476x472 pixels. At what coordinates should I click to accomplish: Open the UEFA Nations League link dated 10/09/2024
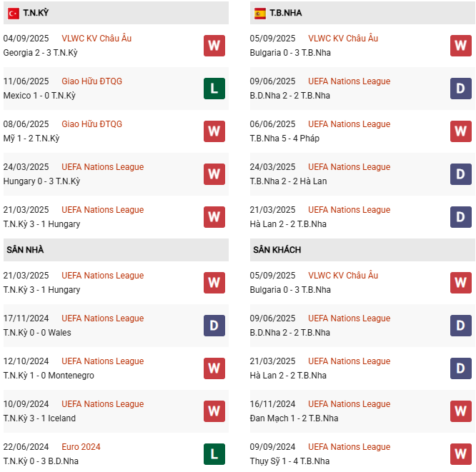tap(102, 404)
